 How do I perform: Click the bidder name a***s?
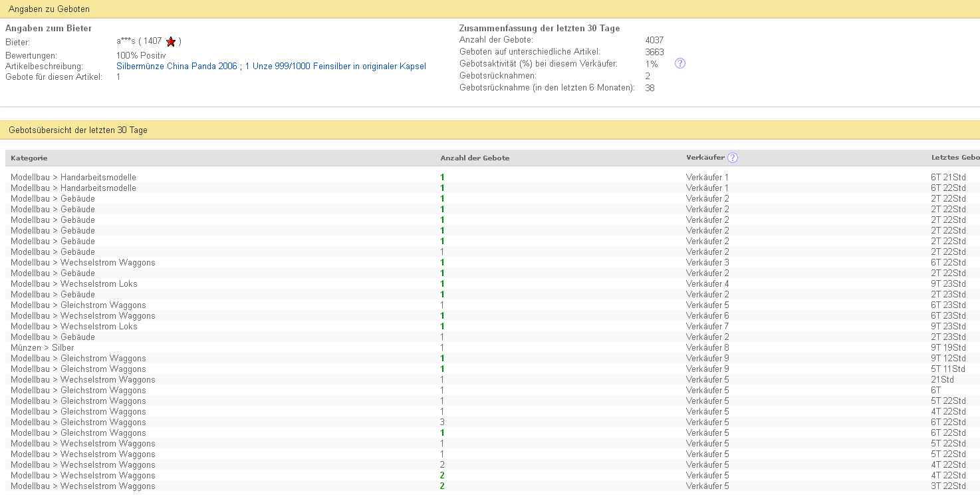126,41
